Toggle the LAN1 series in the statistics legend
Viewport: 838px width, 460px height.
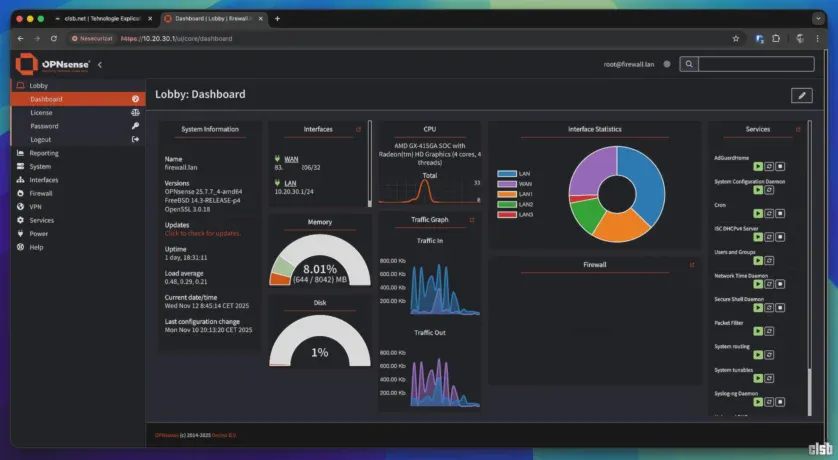(x=515, y=194)
